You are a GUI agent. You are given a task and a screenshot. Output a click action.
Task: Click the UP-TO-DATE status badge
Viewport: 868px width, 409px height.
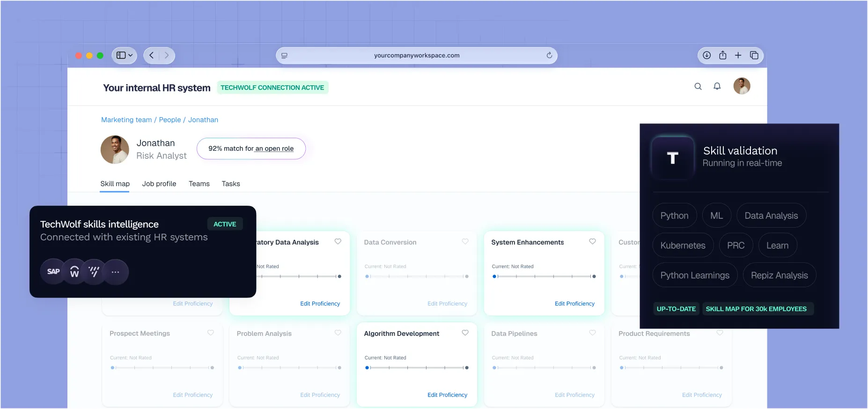676,309
